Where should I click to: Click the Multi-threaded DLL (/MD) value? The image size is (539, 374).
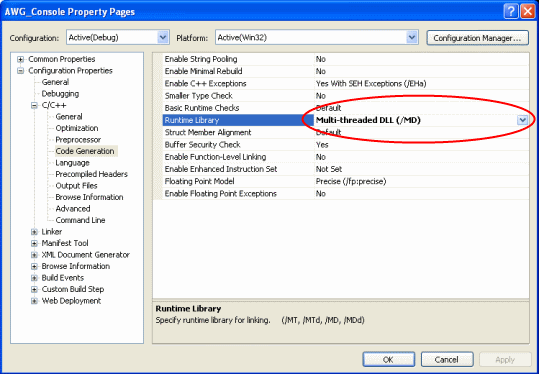click(x=368, y=120)
